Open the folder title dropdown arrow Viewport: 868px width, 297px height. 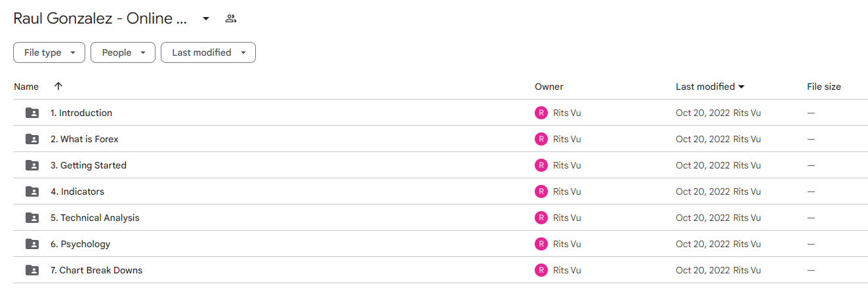coord(206,18)
